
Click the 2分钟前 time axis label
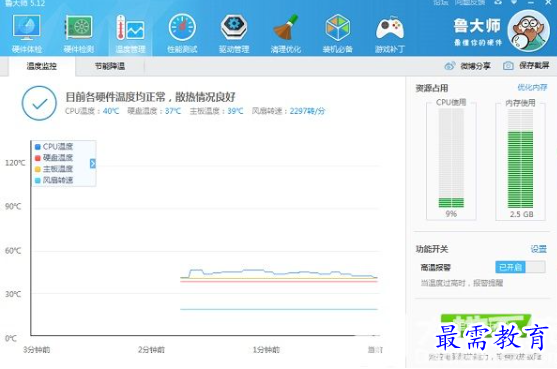(151, 350)
